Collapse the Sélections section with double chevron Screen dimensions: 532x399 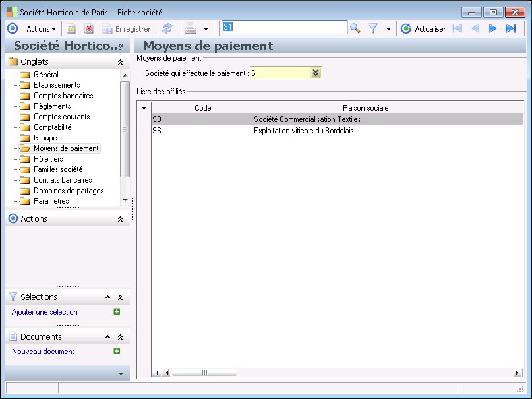coord(120,297)
